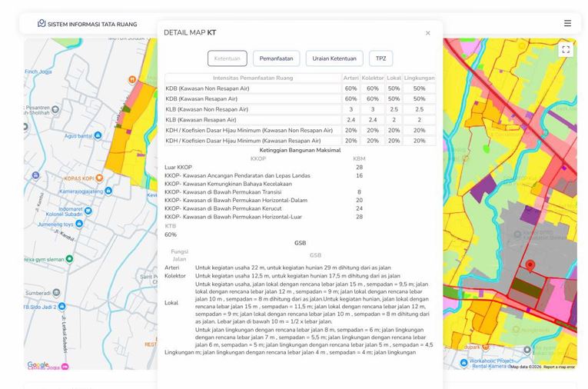Viewport: 588px width, 389px height.
Task: Click the KOPAS KOPI cafe marker
Action: click(x=99, y=178)
